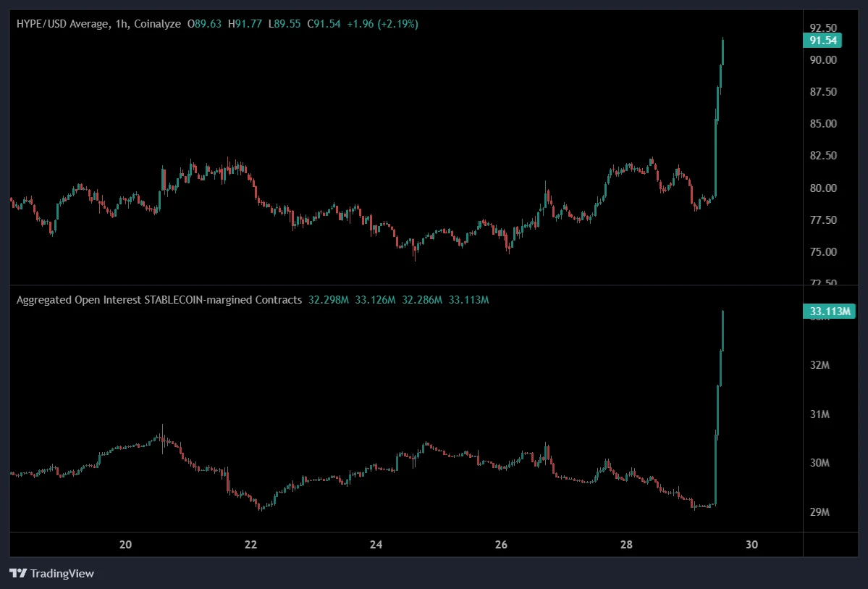Click the close value C91.54 in legend

pos(324,24)
